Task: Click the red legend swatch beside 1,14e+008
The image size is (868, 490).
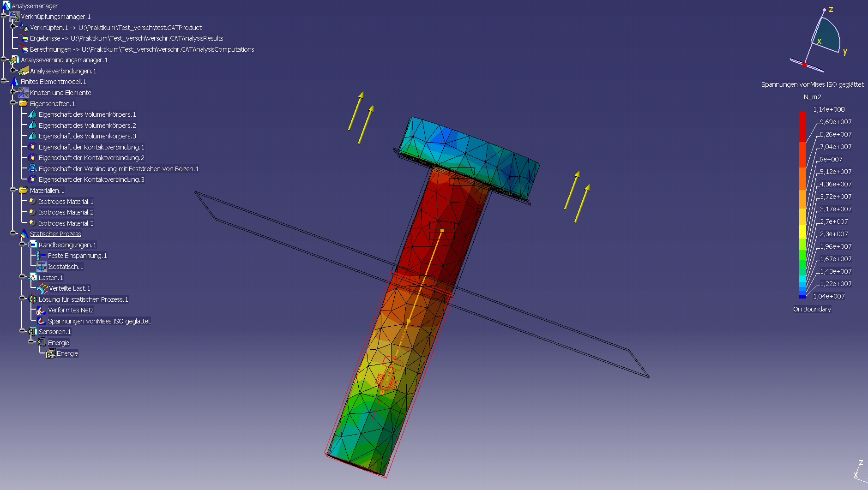Action: (x=802, y=126)
